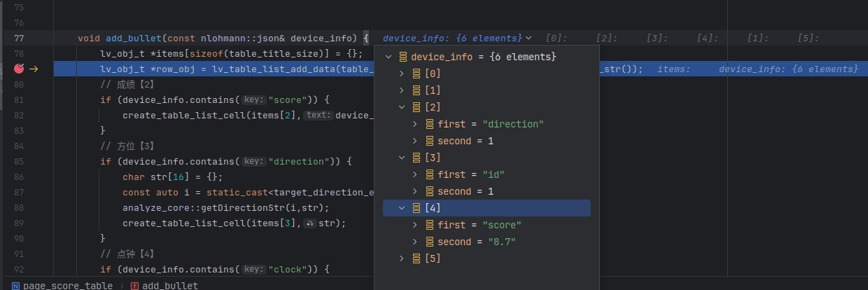The width and height of the screenshot is (868, 290).
Task: Click the namespace icon next to page_score_table
Action: coord(15,285)
